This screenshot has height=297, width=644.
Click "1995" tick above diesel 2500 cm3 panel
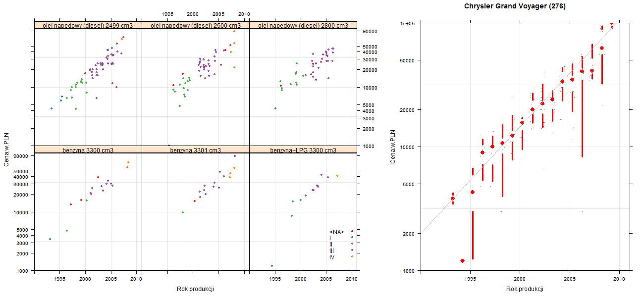167,14
